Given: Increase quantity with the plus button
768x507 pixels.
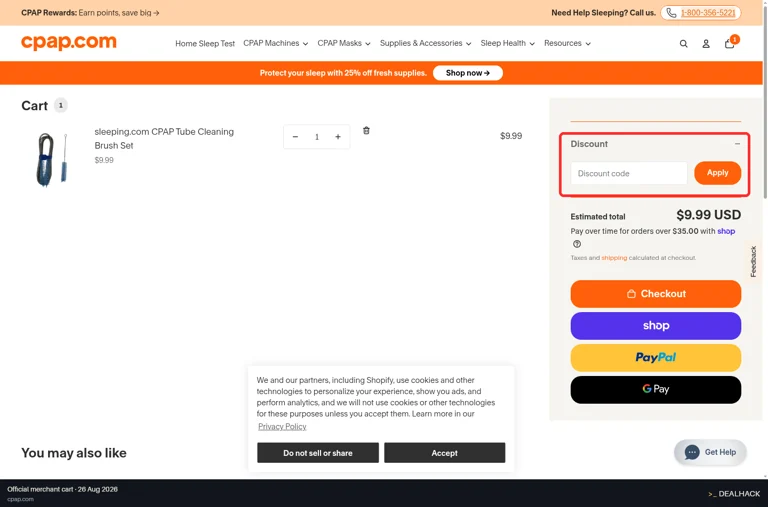Looking at the screenshot, I should [x=338, y=137].
